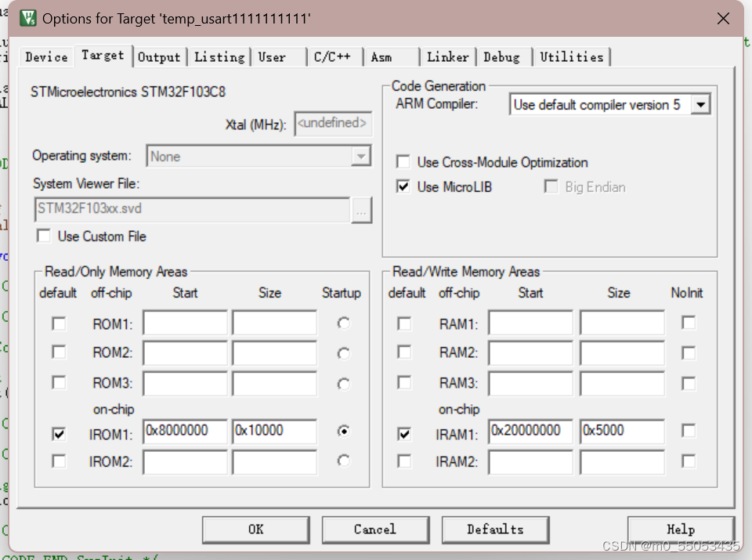Screen dimensions: 752x560
Task: Switch to the Listing tab
Action: tap(219, 57)
